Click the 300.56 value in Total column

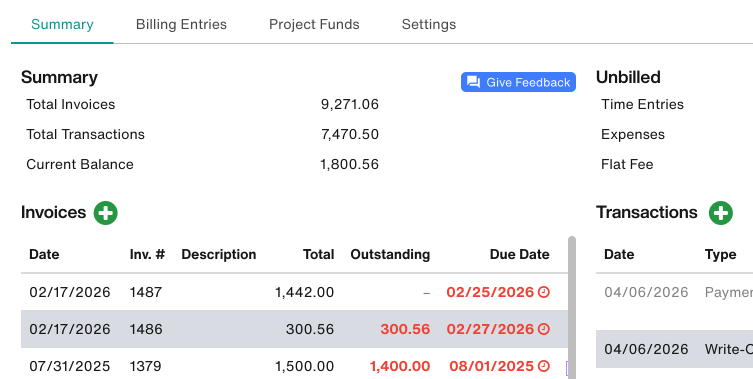point(310,329)
